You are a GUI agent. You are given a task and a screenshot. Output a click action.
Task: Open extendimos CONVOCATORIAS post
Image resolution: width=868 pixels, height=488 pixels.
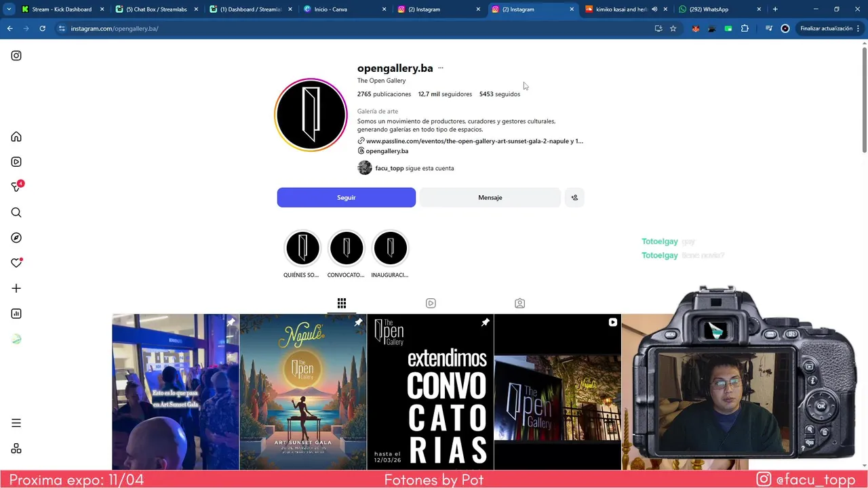pos(431,392)
